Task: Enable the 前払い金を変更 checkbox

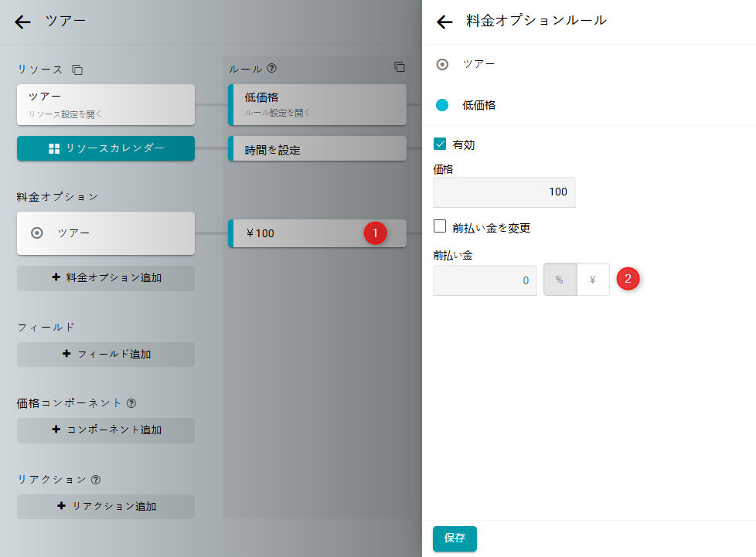Action: coord(441,227)
